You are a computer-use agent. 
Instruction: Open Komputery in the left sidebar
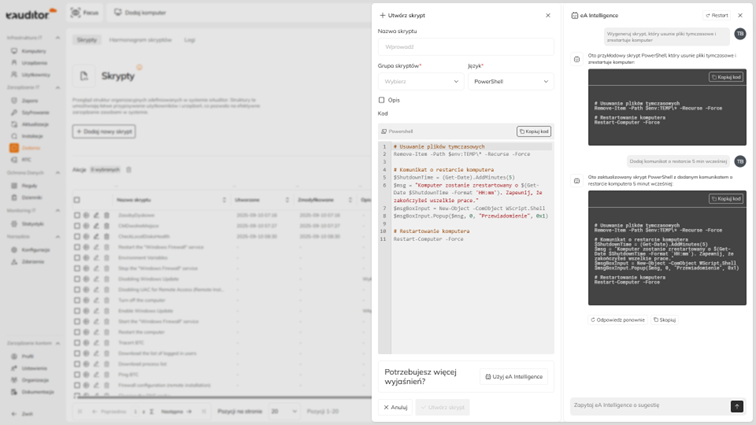click(x=34, y=50)
